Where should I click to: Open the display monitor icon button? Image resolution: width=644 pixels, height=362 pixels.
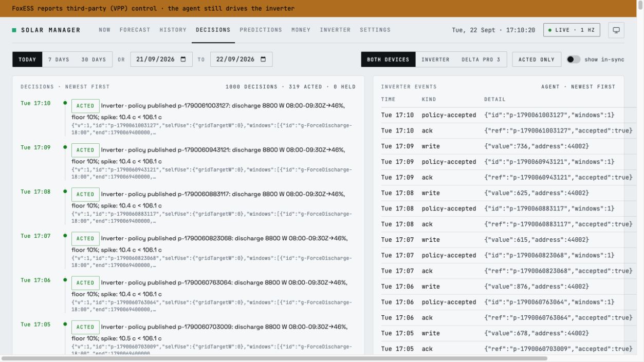[x=616, y=30]
